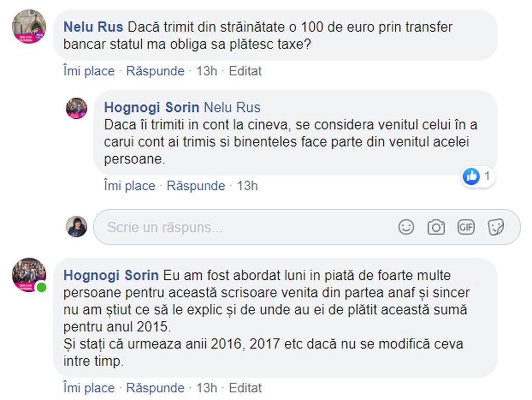Open 'Editat' history on the bottom comment

pos(245,388)
